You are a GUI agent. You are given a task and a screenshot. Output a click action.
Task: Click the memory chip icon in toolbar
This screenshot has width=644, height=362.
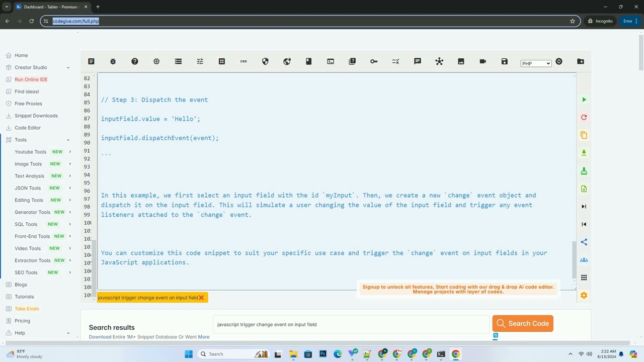[156, 61]
